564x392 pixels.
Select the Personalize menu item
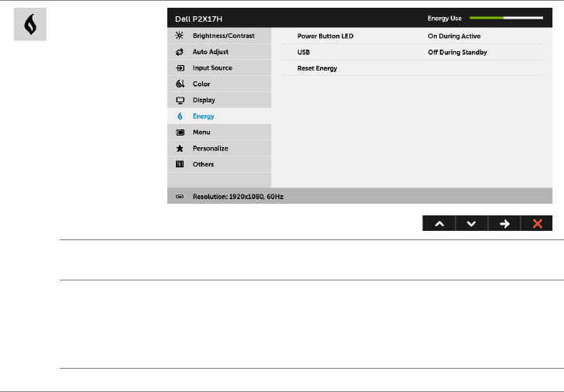pos(219,148)
